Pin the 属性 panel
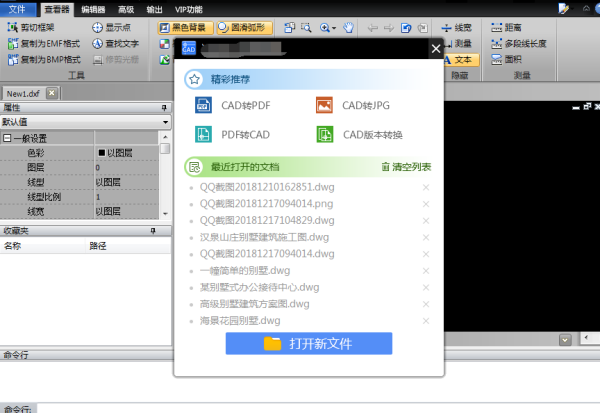The width and height of the screenshot is (600, 413). point(154,108)
